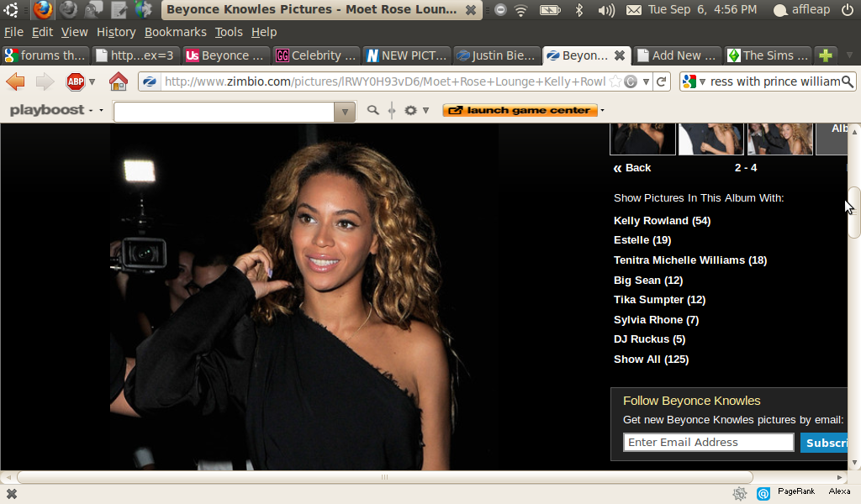The height and width of the screenshot is (504, 861).
Task: Click the Show All (125) link
Action: pyautogui.click(x=652, y=360)
